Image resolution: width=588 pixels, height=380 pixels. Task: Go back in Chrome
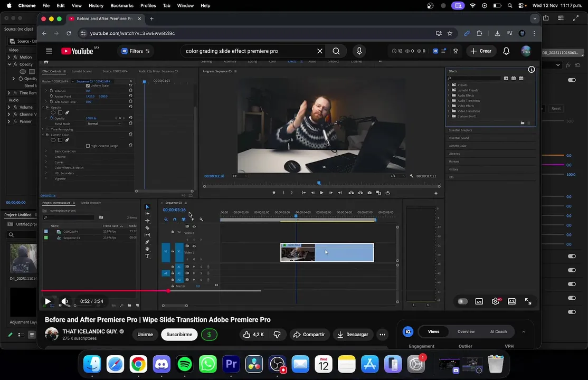[x=44, y=33]
